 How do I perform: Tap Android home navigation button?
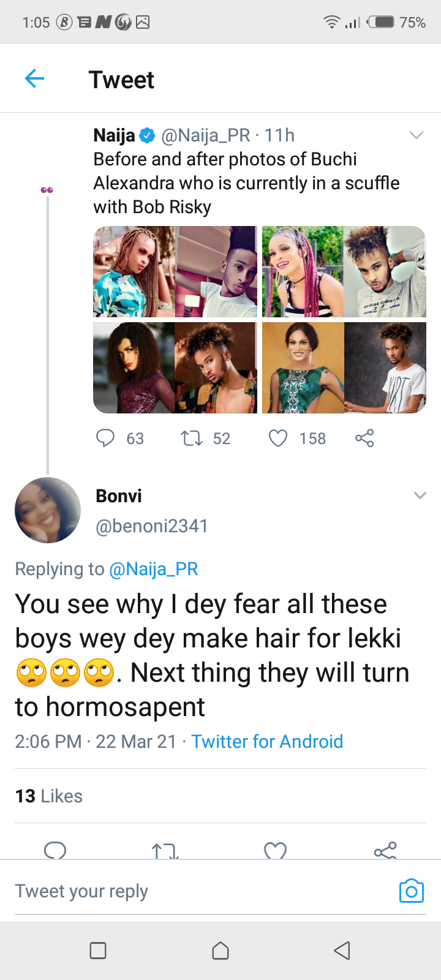coord(221,951)
